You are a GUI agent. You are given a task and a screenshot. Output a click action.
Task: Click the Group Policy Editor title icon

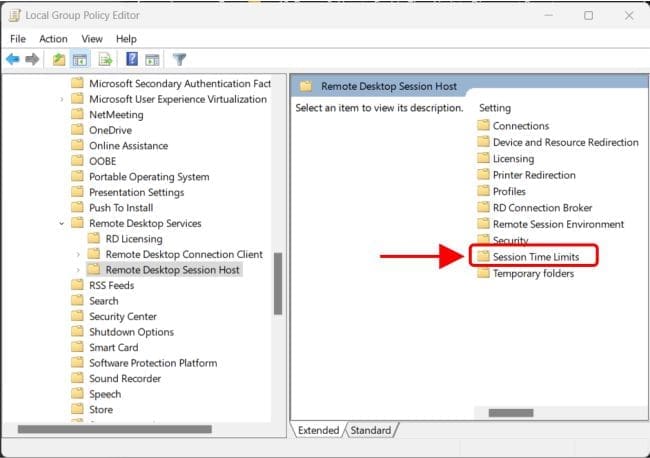coord(15,15)
